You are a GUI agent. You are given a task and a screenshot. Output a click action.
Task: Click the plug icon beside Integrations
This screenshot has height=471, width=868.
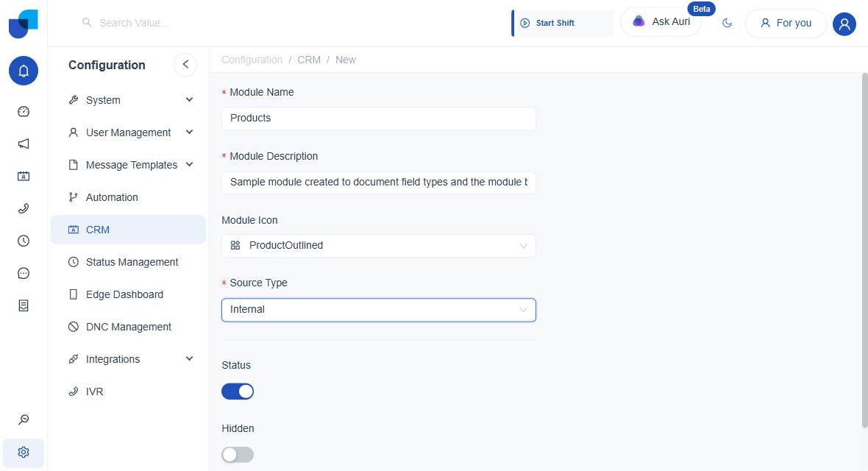tap(73, 359)
